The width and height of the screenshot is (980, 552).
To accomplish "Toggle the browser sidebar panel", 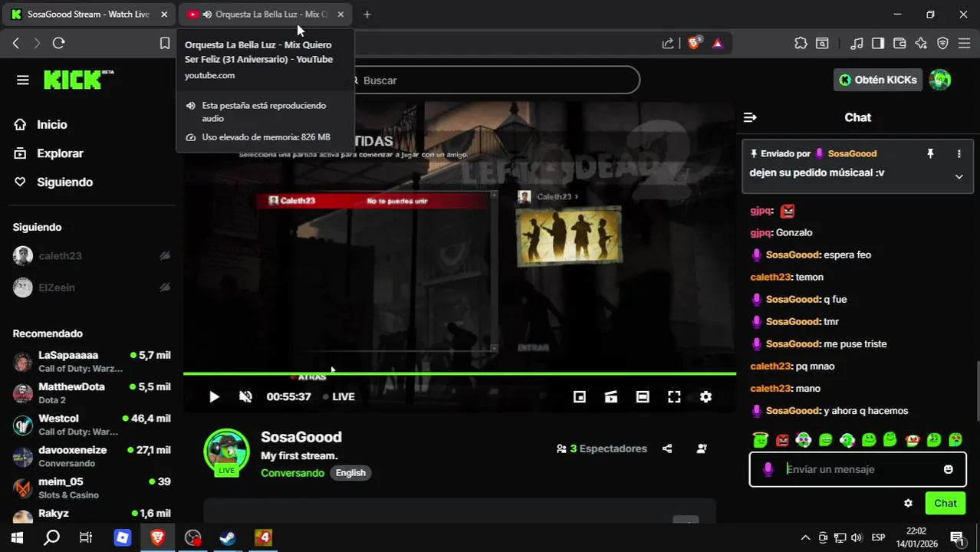I will click(878, 44).
